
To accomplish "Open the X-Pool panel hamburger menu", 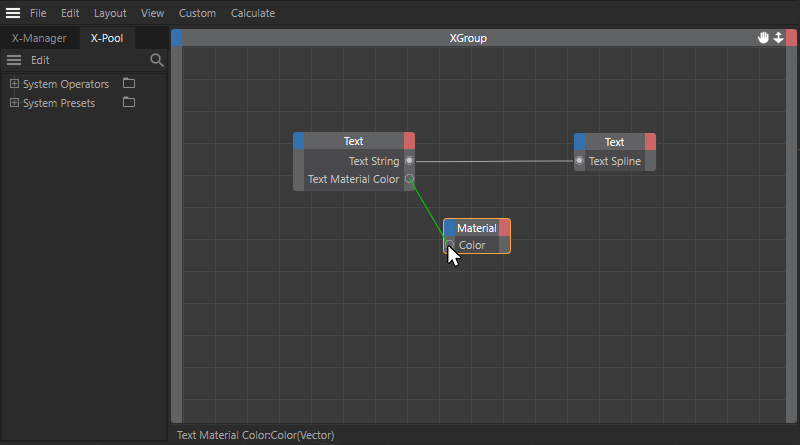I will (x=14, y=60).
